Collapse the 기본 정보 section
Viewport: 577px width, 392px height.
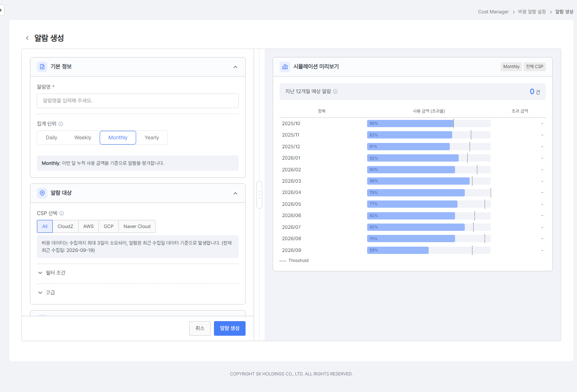tap(235, 67)
